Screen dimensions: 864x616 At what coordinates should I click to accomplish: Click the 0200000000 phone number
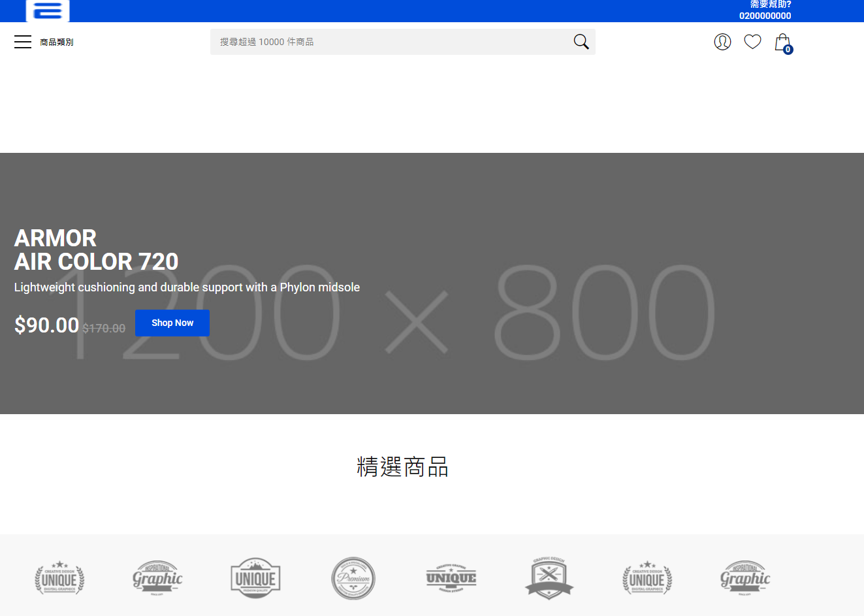coord(765,16)
